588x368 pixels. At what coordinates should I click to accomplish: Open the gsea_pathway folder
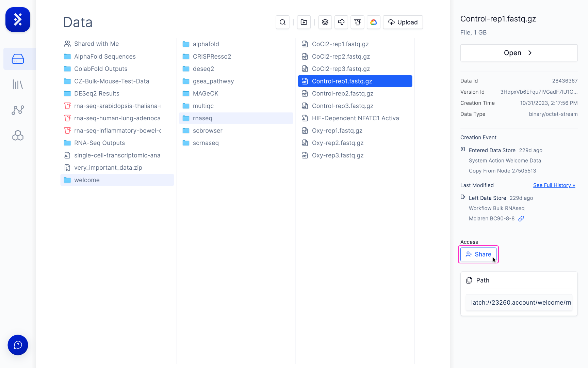236,81
